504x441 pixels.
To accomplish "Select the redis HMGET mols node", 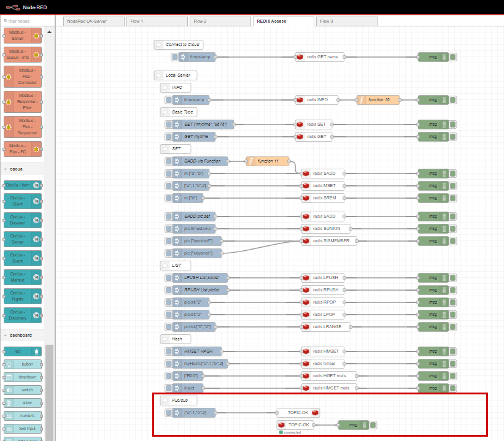I will point(329,388).
